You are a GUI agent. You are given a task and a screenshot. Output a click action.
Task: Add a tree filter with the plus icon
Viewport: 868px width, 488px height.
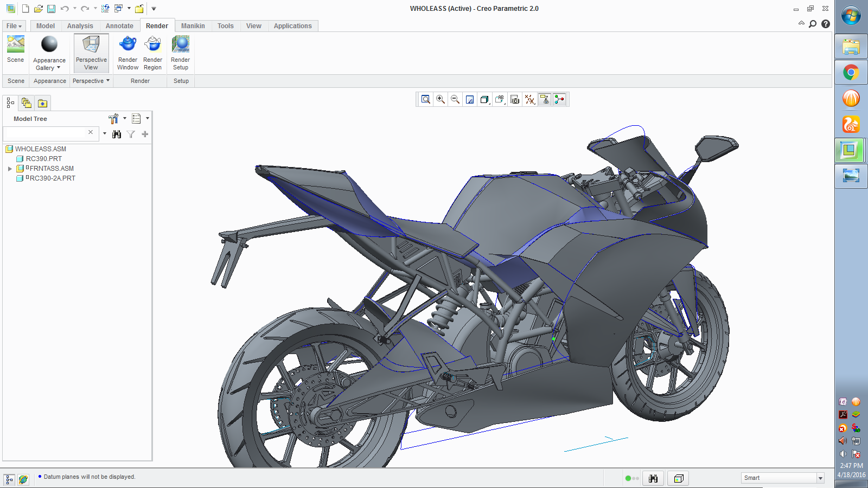pyautogui.click(x=145, y=134)
